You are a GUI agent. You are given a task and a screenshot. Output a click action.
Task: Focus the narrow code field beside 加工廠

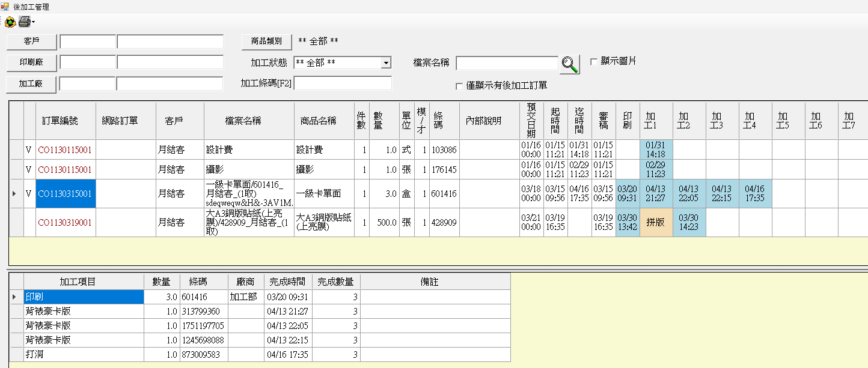(88, 84)
